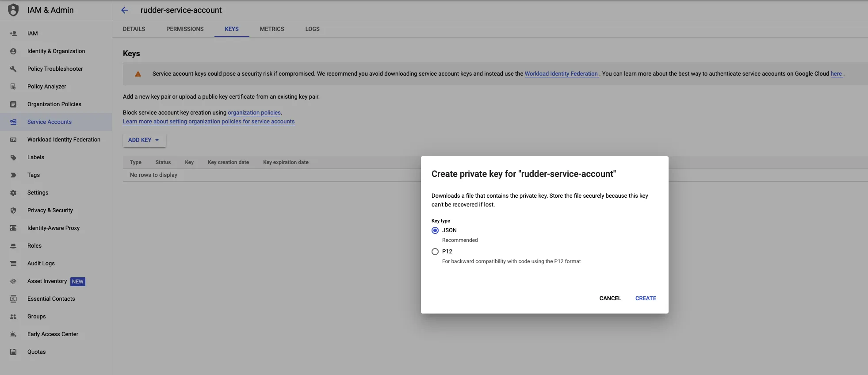
Task: Follow the organization policies link
Action: [254, 113]
